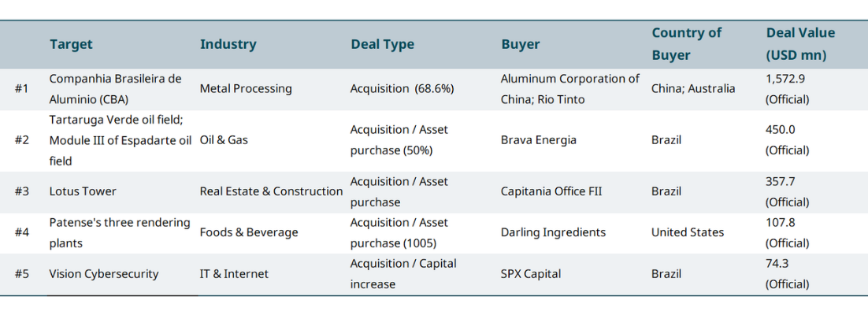Select Aluminum Corporation of China; Rio Tinto buyer
Screen dimensions: 868x315
[x=569, y=89]
